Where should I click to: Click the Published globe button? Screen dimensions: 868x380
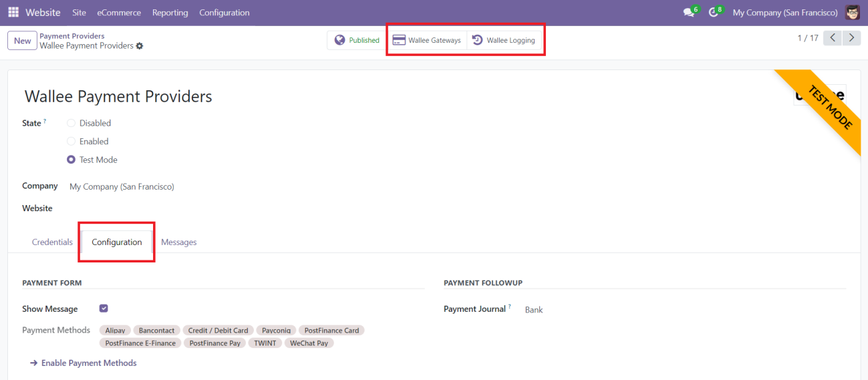(357, 40)
